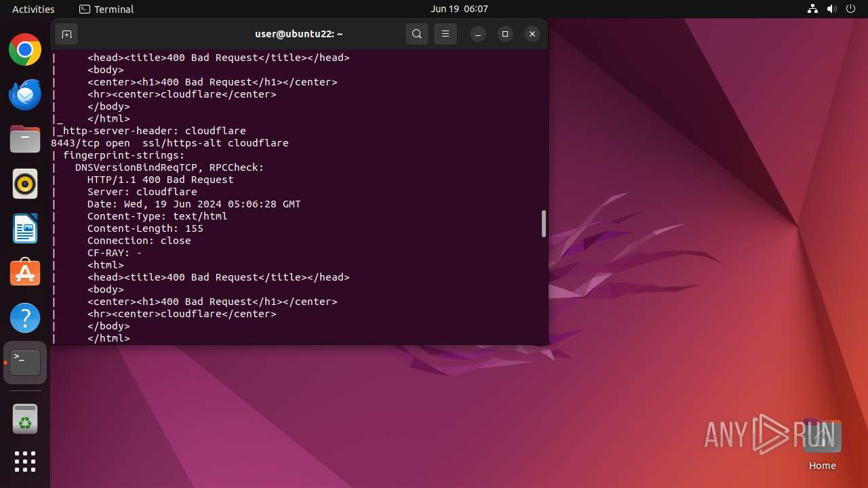The height and width of the screenshot is (488, 868).
Task: Click 'Content-Type: text/html' line
Action: point(157,216)
